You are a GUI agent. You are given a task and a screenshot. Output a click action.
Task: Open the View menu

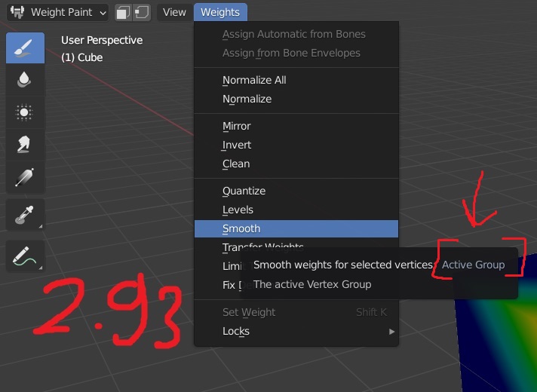(x=174, y=12)
